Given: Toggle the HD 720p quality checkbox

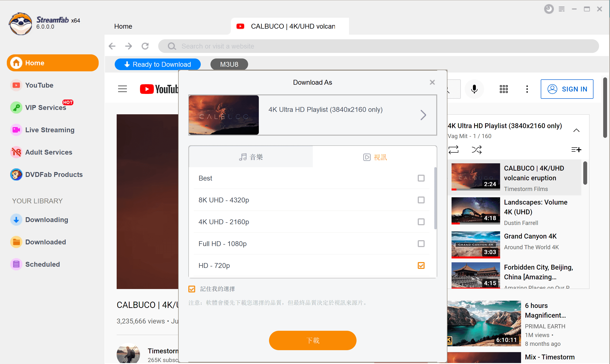Looking at the screenshot, I should pos(421,266).
